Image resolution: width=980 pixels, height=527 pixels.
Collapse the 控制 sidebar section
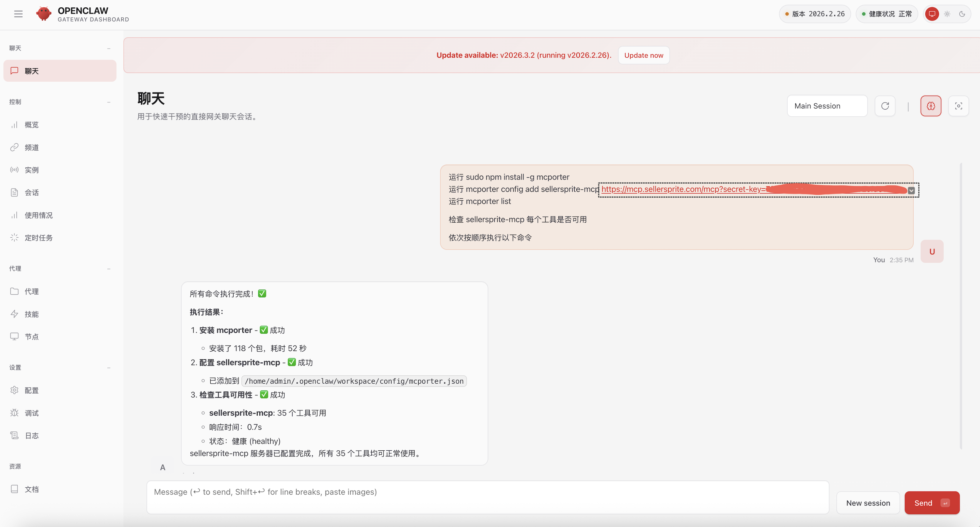click(x=109, y=102)
